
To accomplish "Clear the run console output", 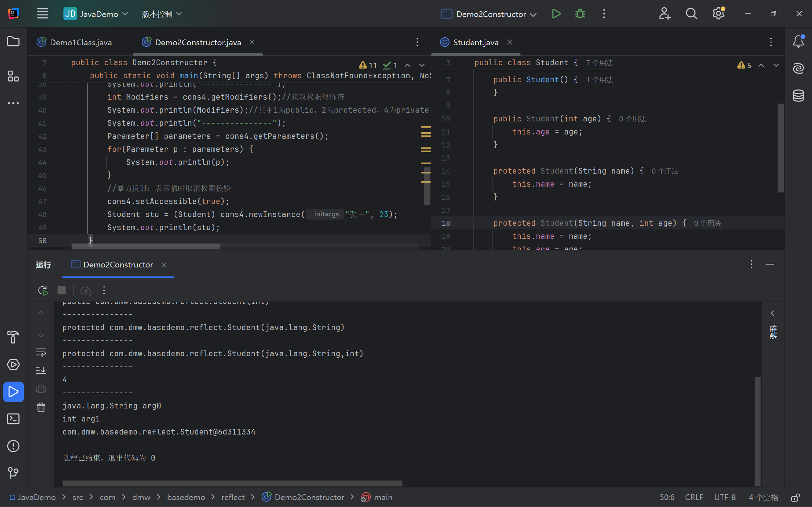I will point(41,407).
